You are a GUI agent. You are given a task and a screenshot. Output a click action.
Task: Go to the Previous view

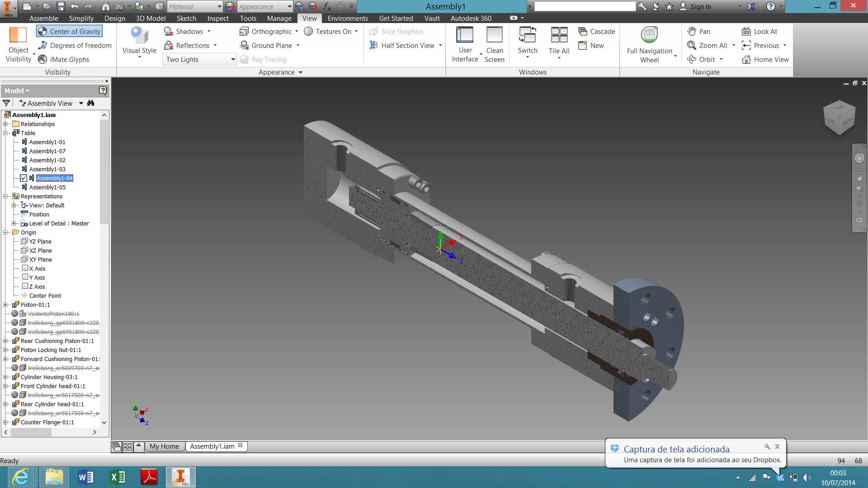[x=760, y=45]
